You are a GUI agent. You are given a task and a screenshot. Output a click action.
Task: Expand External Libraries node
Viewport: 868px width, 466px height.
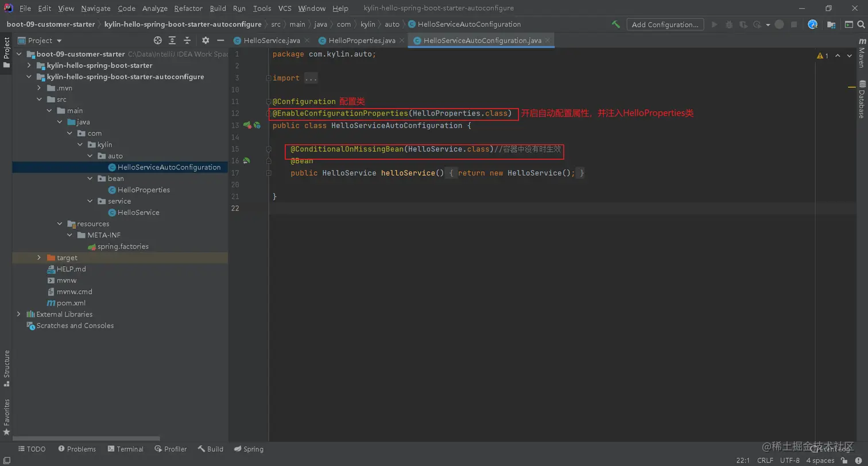coord(19,314)
